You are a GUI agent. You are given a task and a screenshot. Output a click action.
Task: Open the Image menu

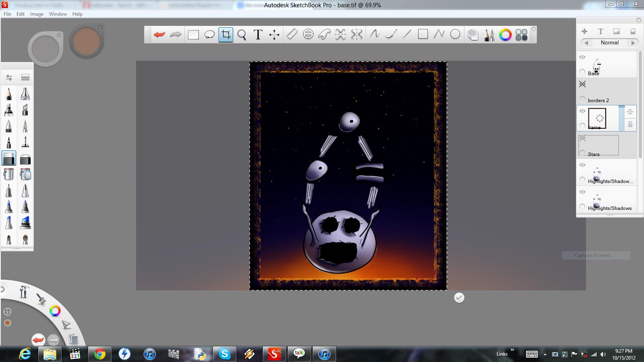(37, 14)
